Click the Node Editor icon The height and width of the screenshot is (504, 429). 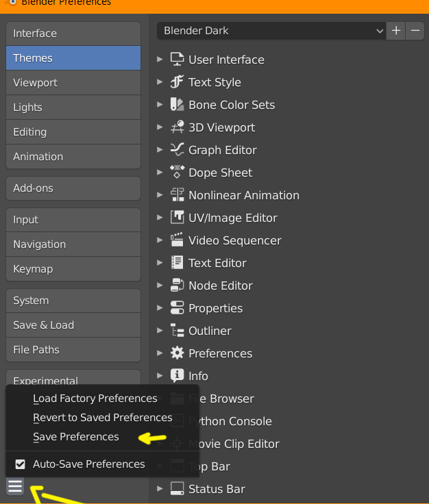tap(177, 286)
